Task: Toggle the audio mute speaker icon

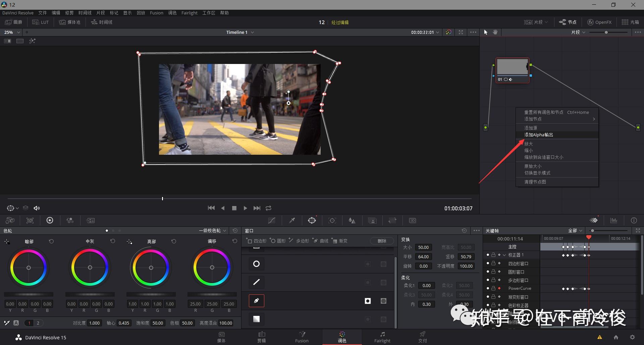Action: (x=37, y=208)
